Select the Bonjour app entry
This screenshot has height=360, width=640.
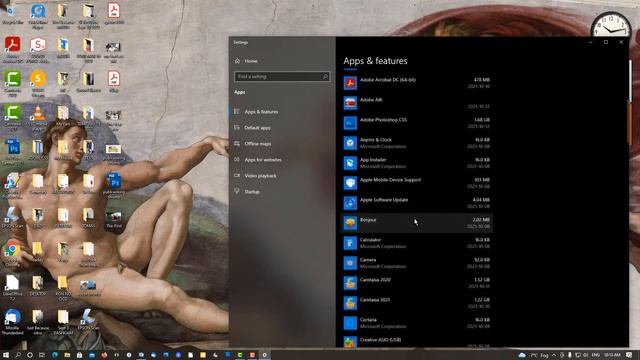click(x=416, y=223)
